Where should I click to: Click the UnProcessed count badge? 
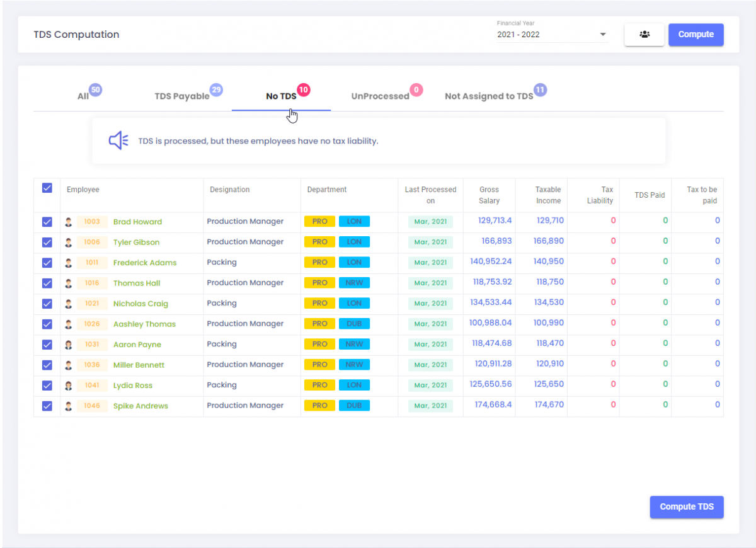[416, 90]
